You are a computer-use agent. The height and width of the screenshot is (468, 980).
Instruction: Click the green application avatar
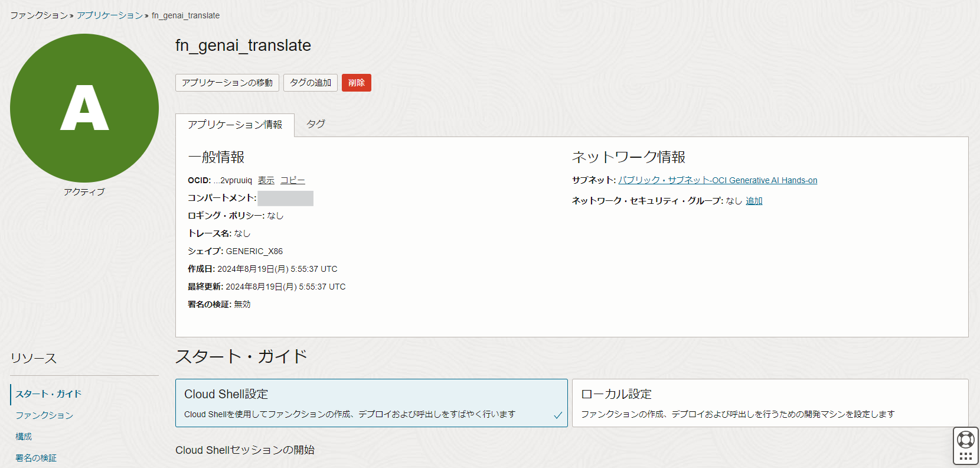click(84, 108)
